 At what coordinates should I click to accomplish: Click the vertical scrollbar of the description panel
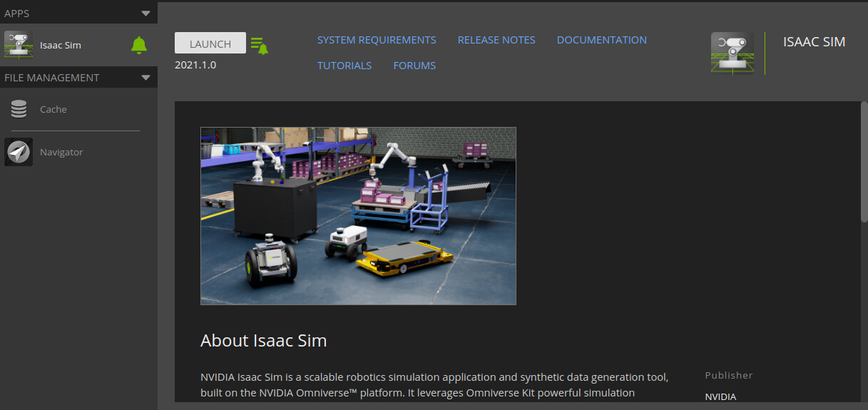pos(864,160)
